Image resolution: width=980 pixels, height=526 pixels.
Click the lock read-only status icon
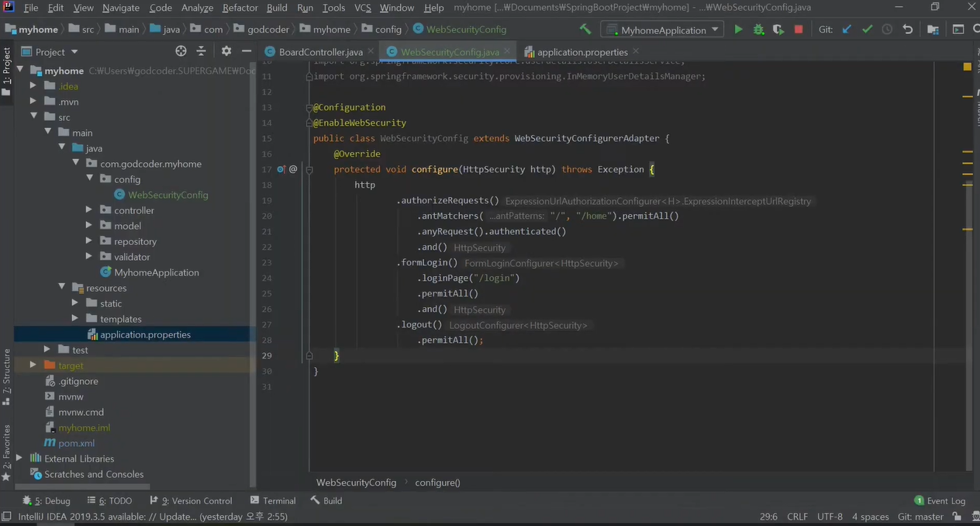[957, 517]
